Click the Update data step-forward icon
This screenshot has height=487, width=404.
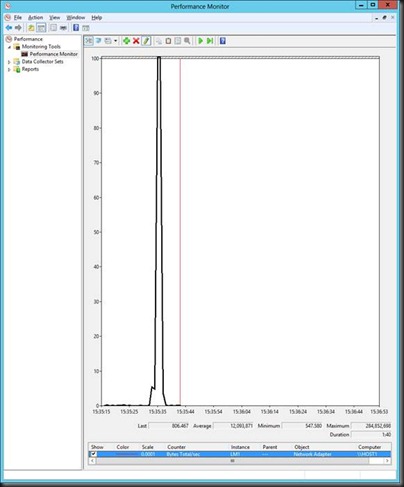click(x=210, y=41)
